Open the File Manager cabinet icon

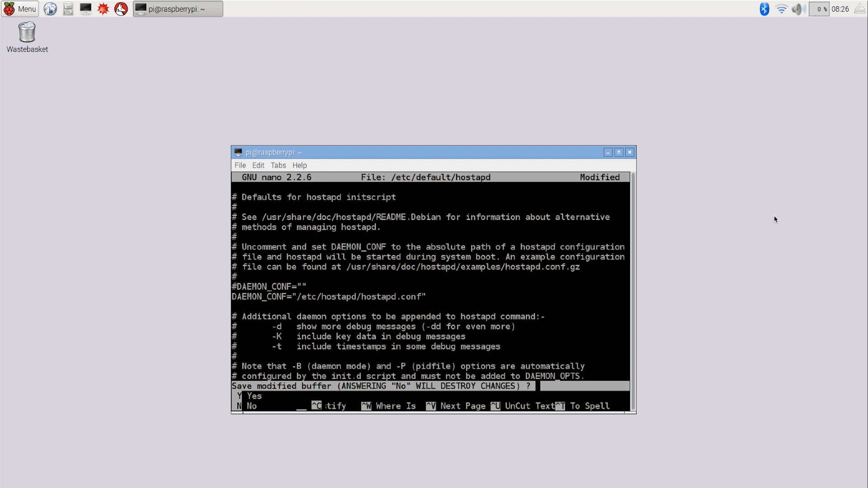pyautogui.click(x=68, y=9)
